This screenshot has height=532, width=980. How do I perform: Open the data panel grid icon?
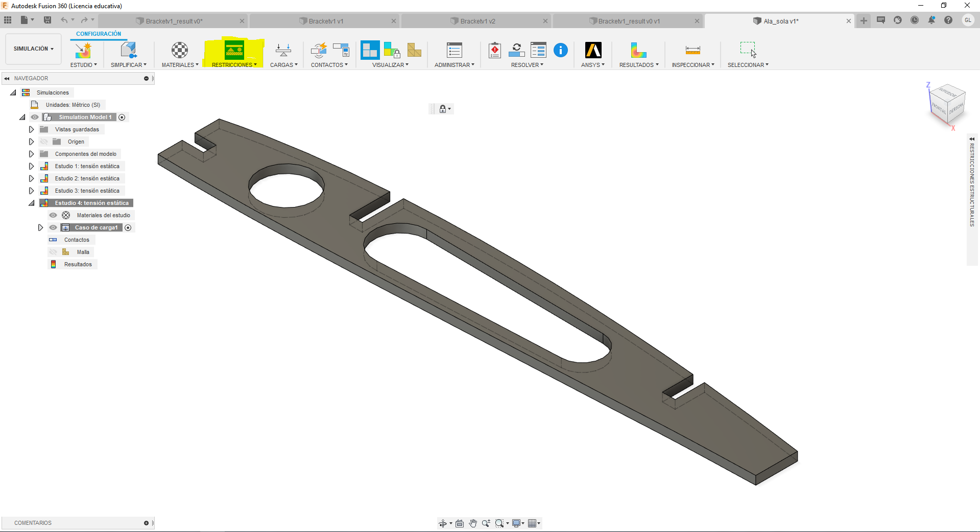[x=8, y=20]
